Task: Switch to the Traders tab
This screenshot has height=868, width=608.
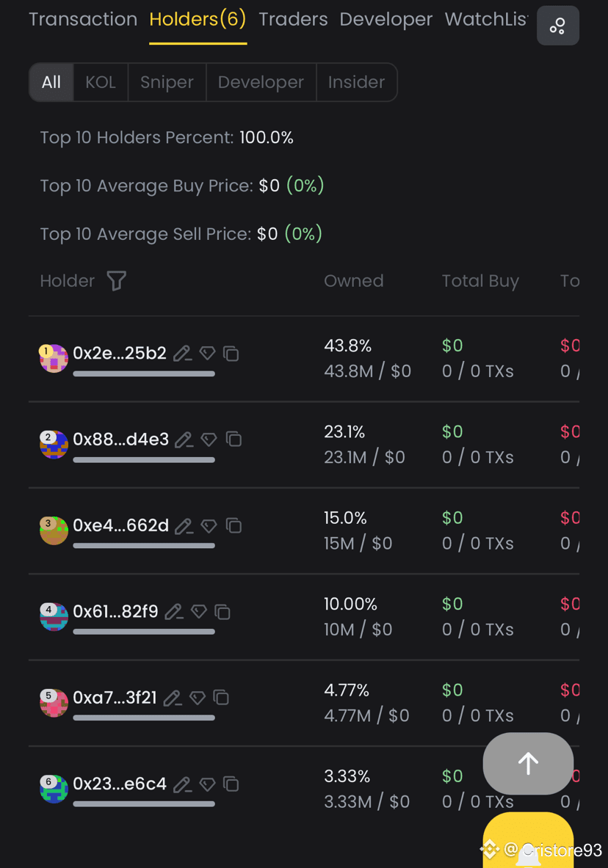Action: [293, 19]
